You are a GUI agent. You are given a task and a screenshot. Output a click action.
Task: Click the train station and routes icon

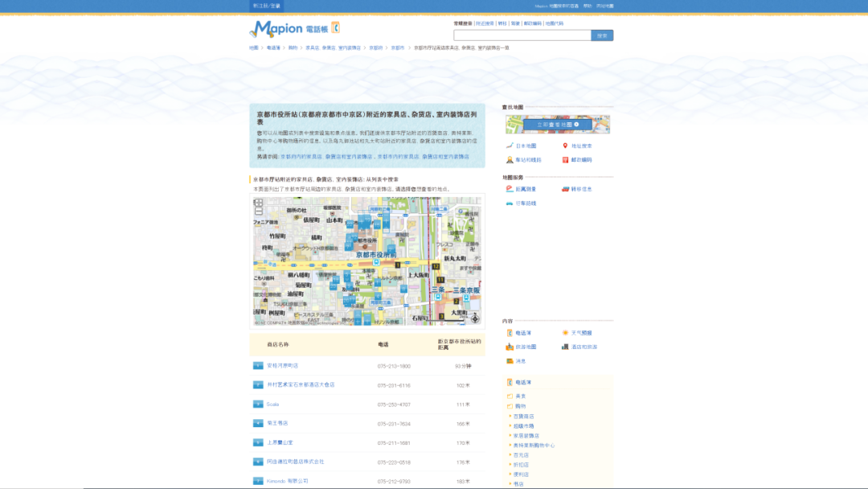pos(510,159)
